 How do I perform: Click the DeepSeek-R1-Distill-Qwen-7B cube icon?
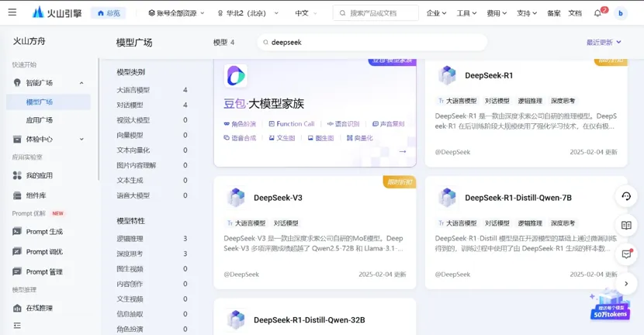tap(447, 198)
